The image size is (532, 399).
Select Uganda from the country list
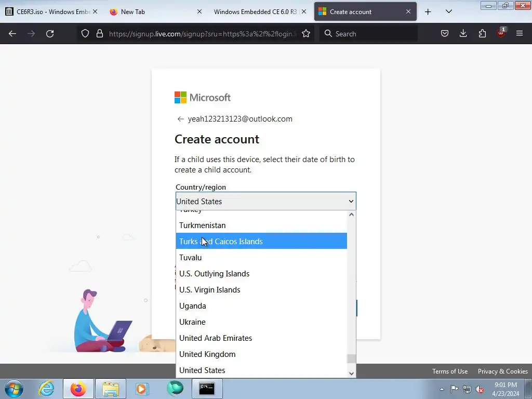261,305
